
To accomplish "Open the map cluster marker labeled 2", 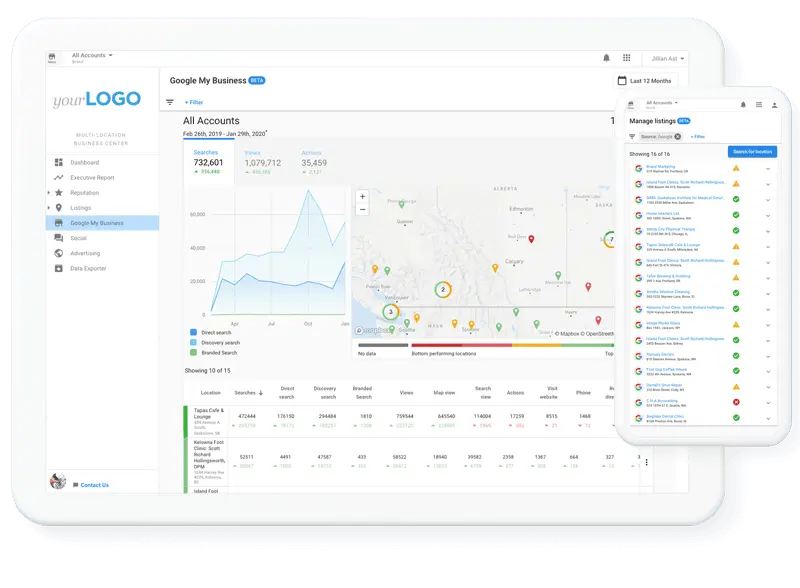I will tap(443, 289).
